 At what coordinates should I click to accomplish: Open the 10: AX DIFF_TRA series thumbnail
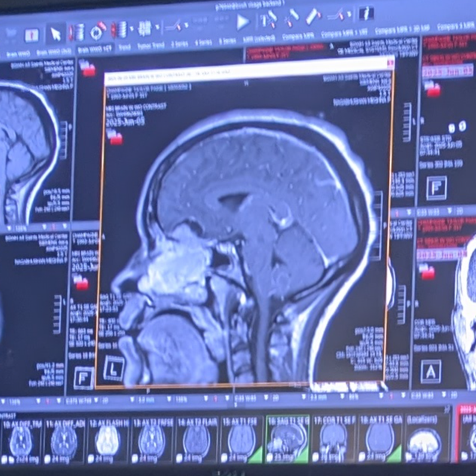point(21,441)
